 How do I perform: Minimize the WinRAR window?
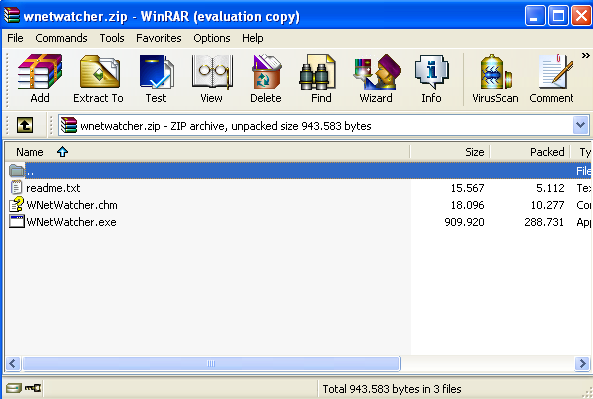pyautogui.click(x=535, y=16)
